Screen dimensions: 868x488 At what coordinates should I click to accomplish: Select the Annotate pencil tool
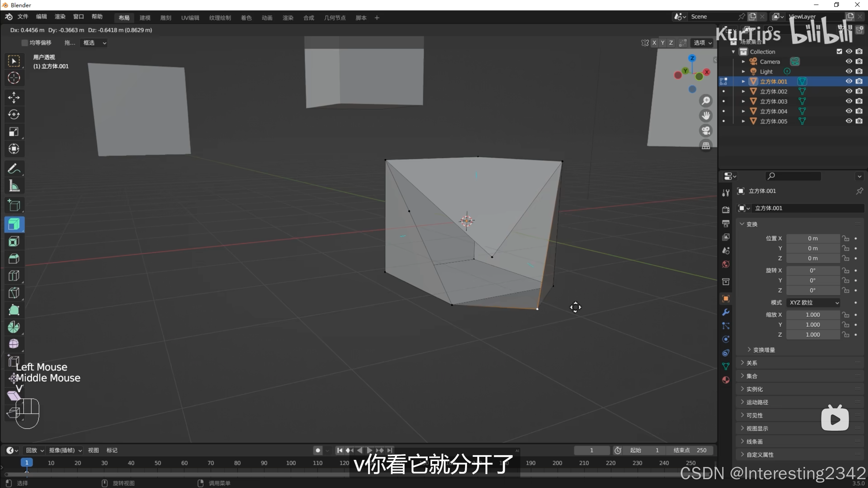tap(14, 168)
